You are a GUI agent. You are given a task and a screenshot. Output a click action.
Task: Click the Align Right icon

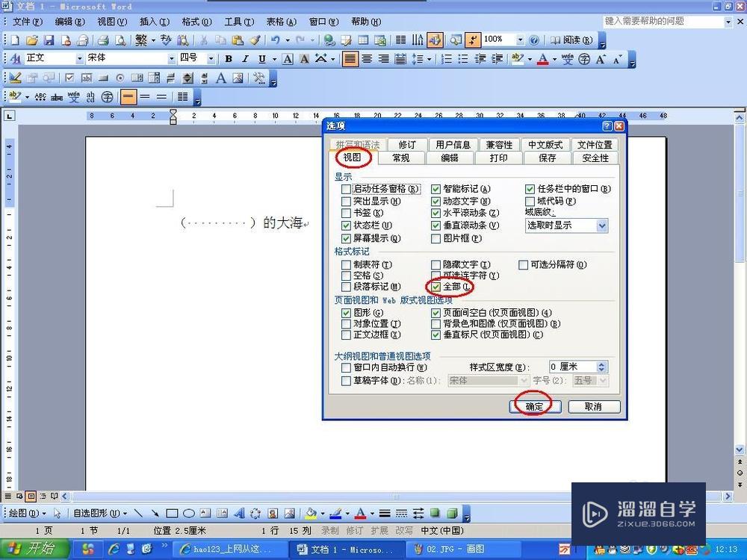[383, 59]
